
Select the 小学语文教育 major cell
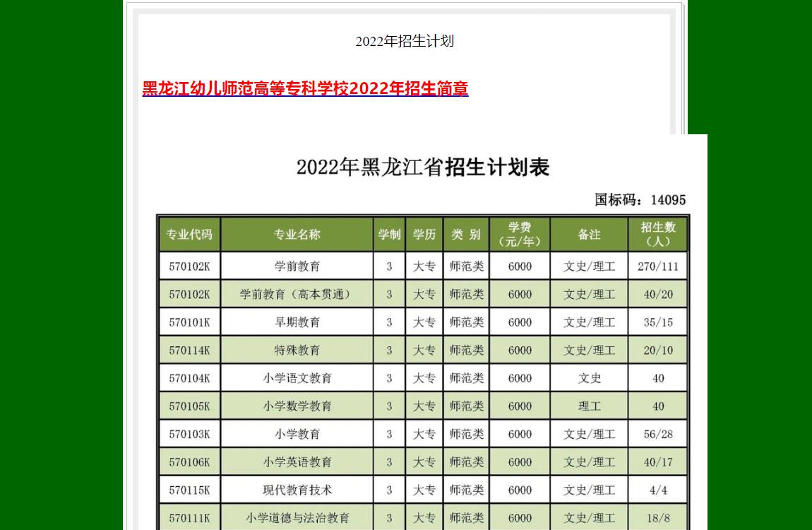(x=297, y=378)
